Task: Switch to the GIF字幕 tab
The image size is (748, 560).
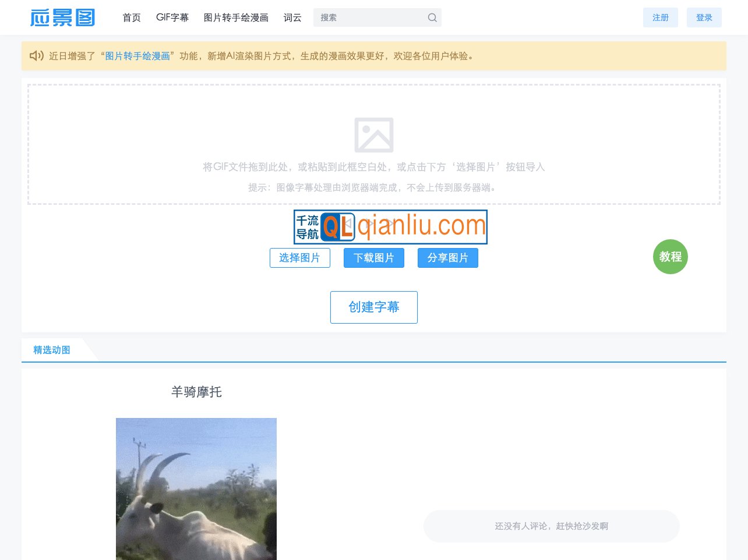Action: point(172,17)
